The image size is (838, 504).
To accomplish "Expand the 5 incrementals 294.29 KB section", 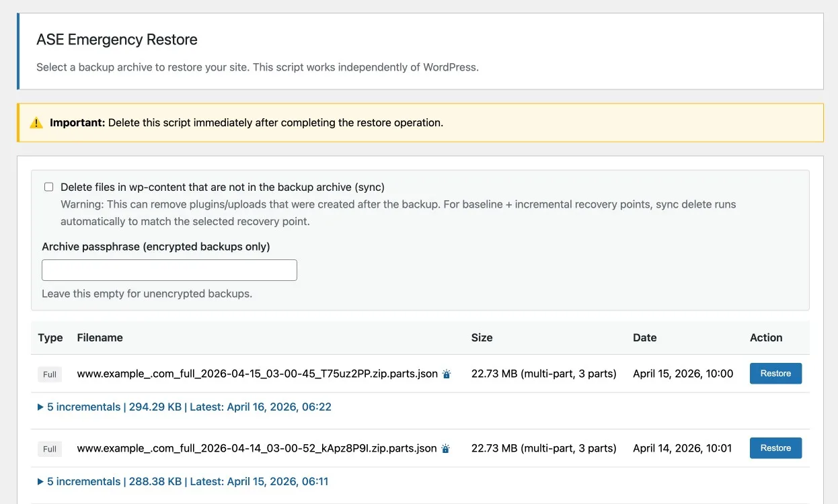I will pos(184,407).
